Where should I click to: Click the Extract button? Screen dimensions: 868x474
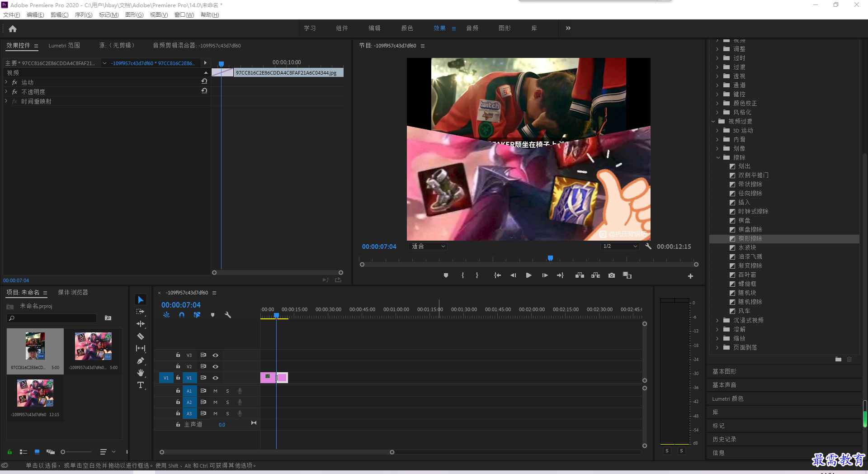(595, 275)
